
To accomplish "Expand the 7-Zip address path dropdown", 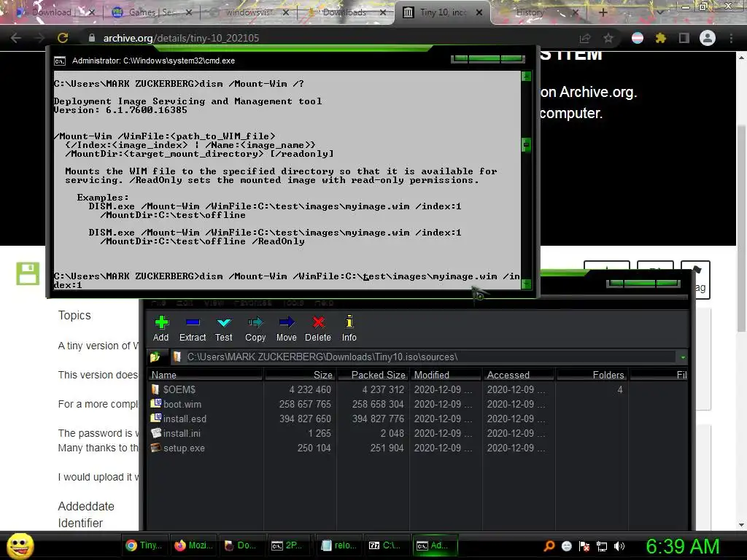I will [x=683, y=357].
